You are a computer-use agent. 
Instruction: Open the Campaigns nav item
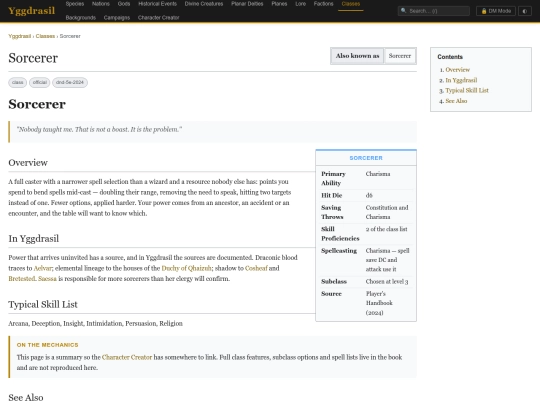coord(117,18)
